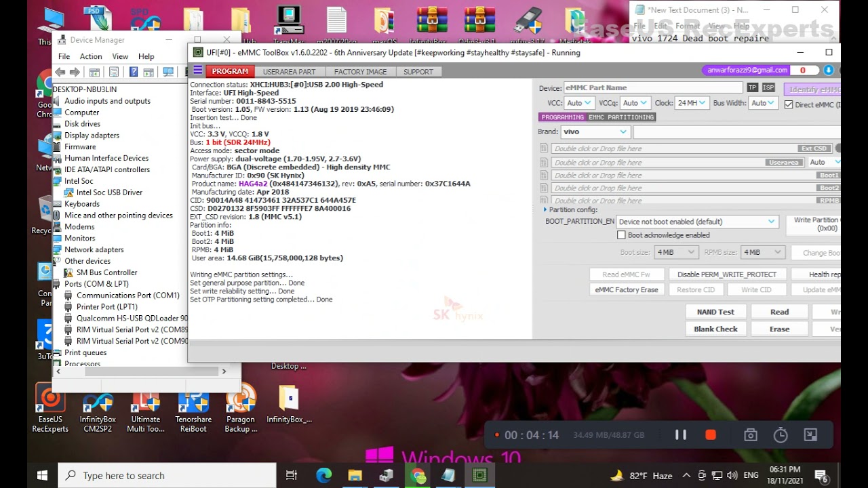Open Microsoft Edge from the taskbar
868x488 pixels.
324,475
